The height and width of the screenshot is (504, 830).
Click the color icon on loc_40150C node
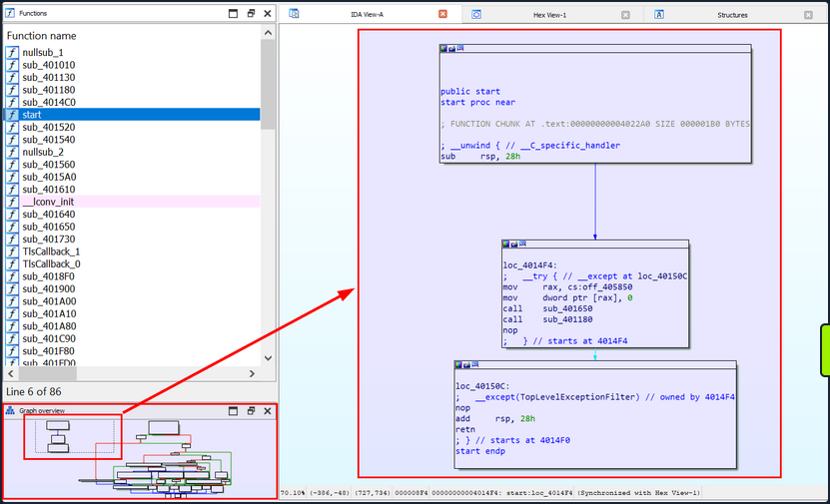pyautogui.click(x=458, y=364)
